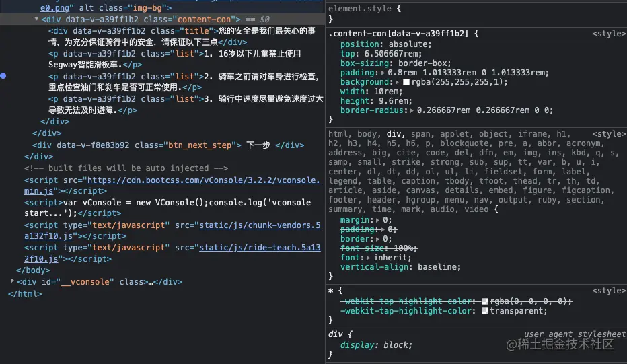Edit the 'box-sizing: border-box' value
This screenshot has width=627, height=364.
pyautogui.click(x=422, y=63)
